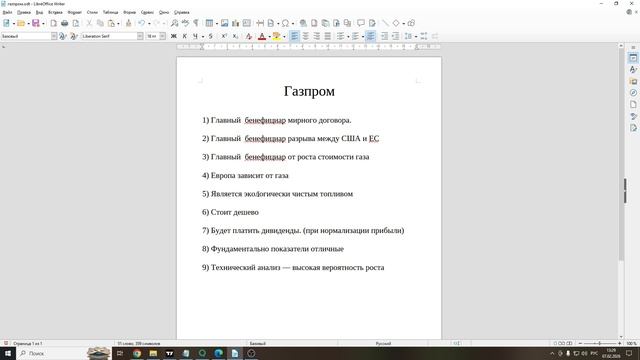This screenshot has height=360, width=640.
Task: Open the Вставка menu
Action: tap(55, 12)
